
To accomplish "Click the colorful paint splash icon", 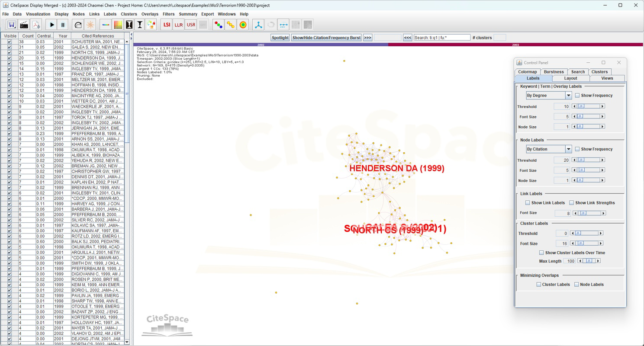I will pos(151,25).
